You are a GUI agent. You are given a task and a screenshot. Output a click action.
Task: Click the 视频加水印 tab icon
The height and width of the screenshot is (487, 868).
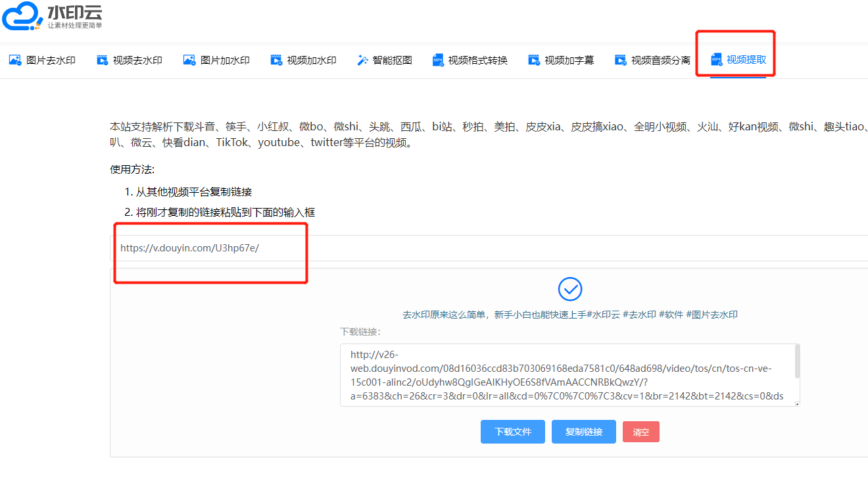tap(276, 60)
